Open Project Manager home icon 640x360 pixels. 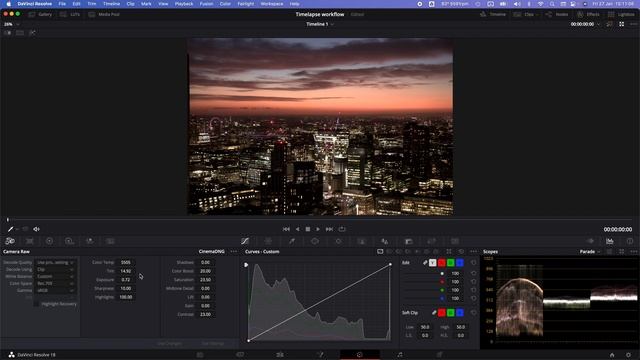pos(612,355)
